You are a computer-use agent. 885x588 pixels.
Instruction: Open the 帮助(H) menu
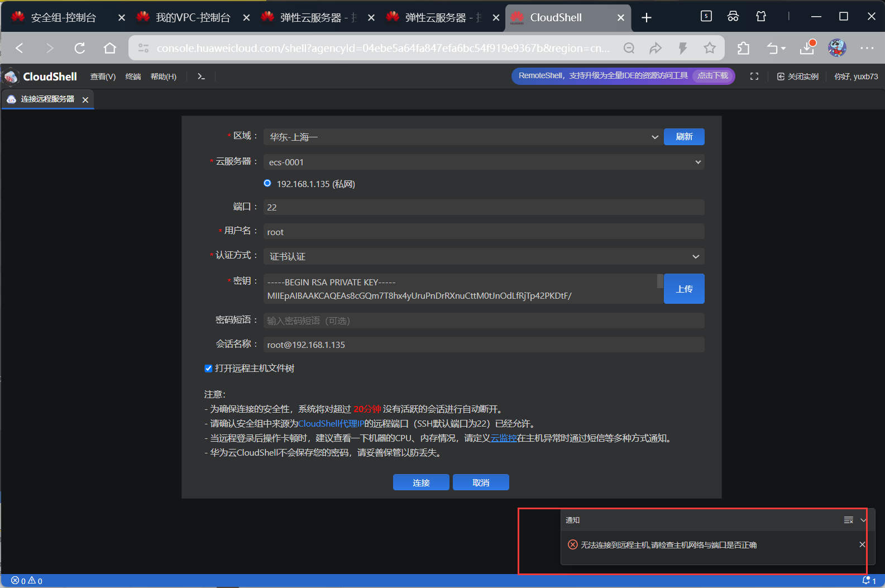click(x=164, y=77)
